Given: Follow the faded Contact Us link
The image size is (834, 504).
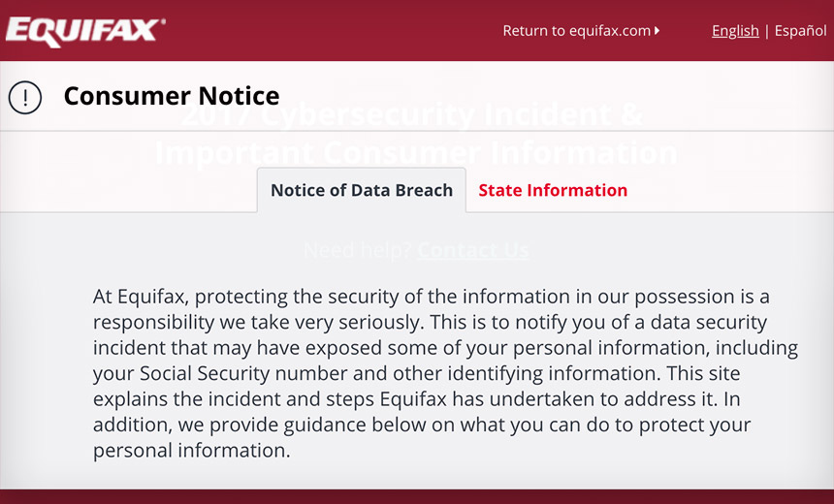Looking at the screenshot, I should point(473,250).
